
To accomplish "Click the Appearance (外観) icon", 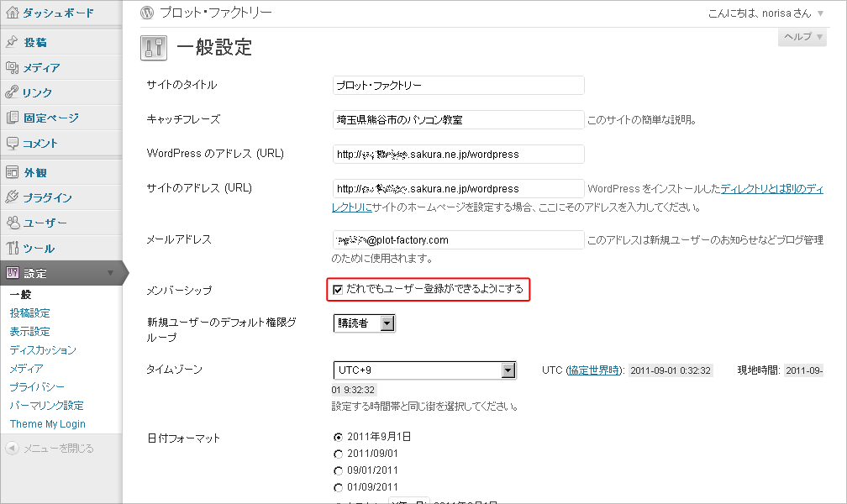I will [12, 172].
